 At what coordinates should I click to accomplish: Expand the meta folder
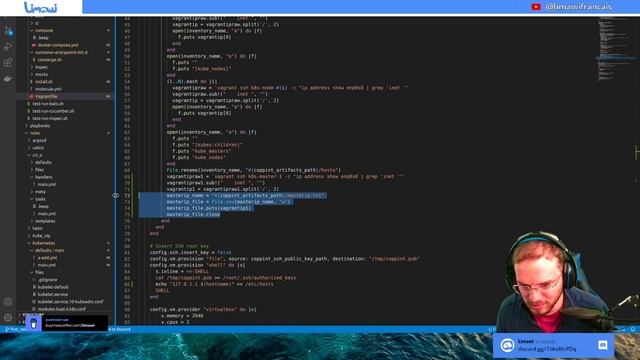point(40,191)
